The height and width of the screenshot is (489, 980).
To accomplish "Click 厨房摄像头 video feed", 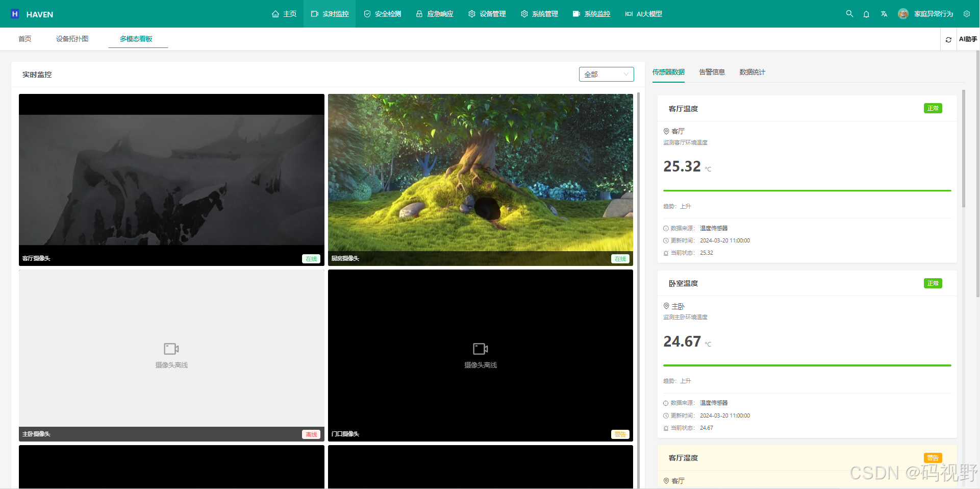I will click(481, 180).
